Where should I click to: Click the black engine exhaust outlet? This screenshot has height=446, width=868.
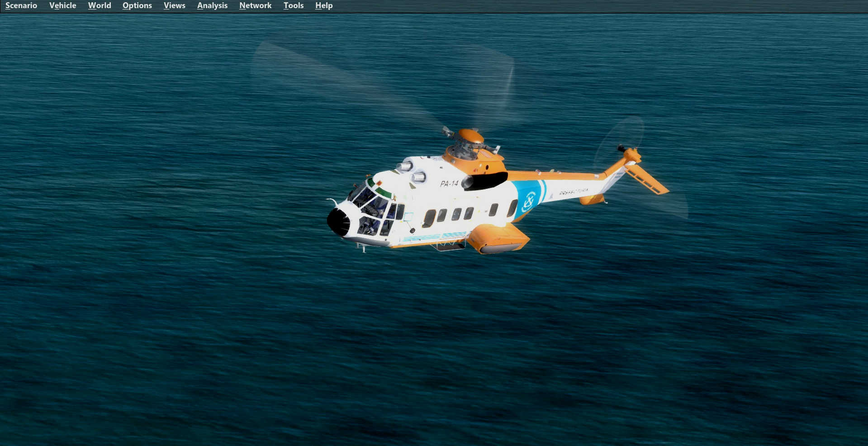pos(486,181)
